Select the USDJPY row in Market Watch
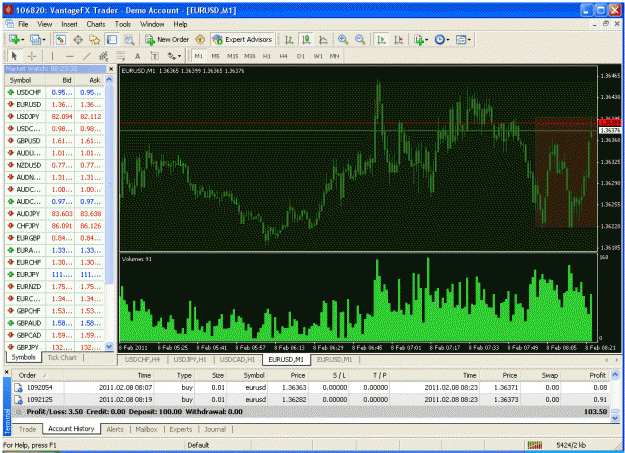Viewport: 625px width, 453px height. pyautogui.click(x=55, y=116)
